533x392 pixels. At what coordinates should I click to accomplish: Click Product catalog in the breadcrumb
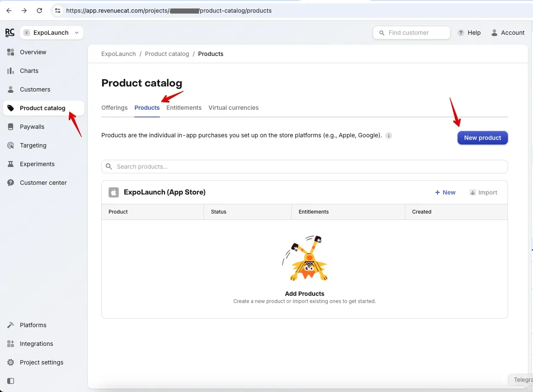coord(167,54)
